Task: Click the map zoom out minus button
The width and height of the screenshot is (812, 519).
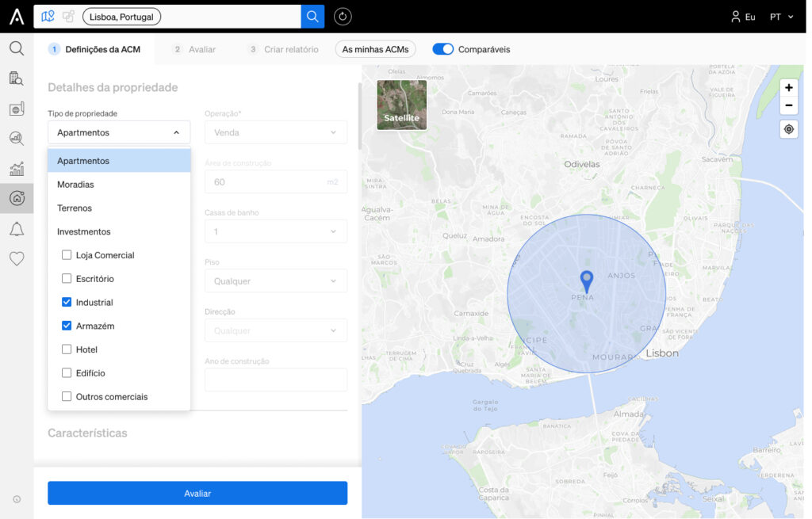Action: coord(788,105)
